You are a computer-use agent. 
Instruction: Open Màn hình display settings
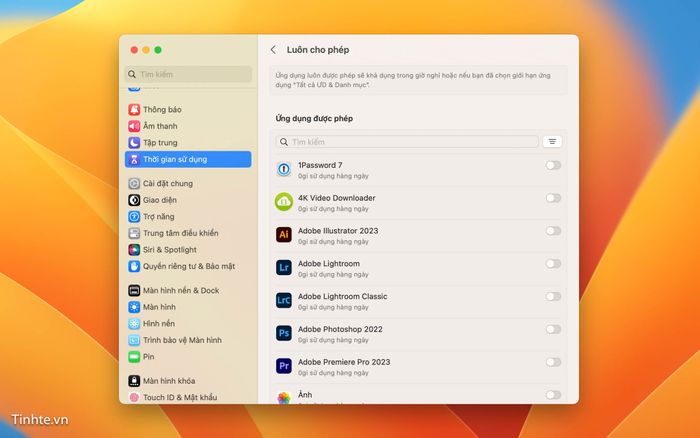coord(188,307)
